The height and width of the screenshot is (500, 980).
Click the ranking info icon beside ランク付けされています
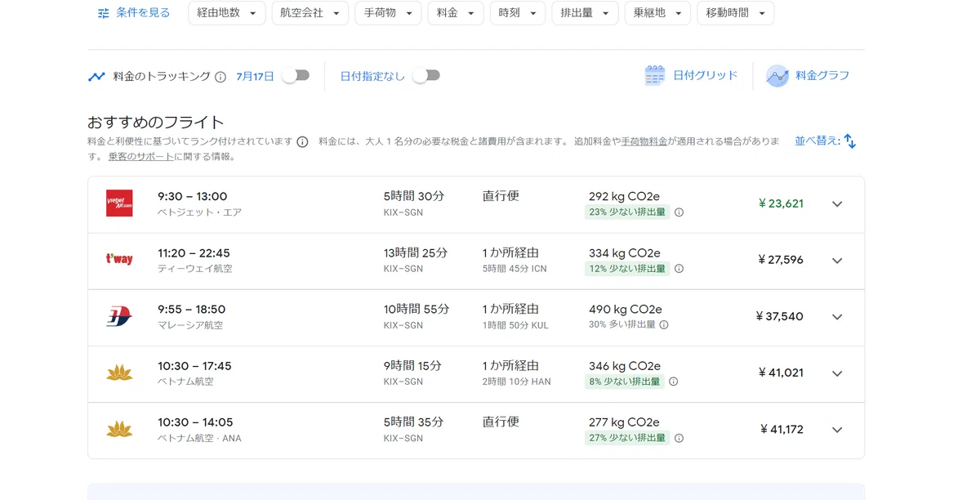[x=302, y=141]
